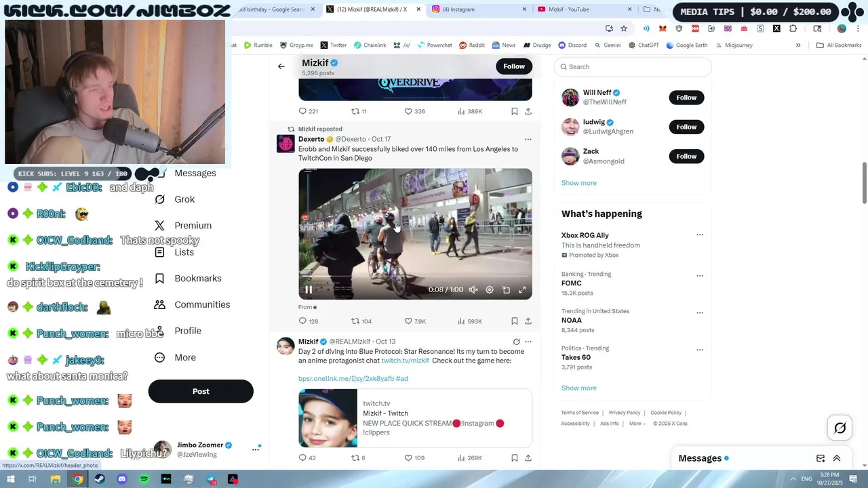Click the X search input field
This screenshot has width=868, height=488.
pos(633,66)
